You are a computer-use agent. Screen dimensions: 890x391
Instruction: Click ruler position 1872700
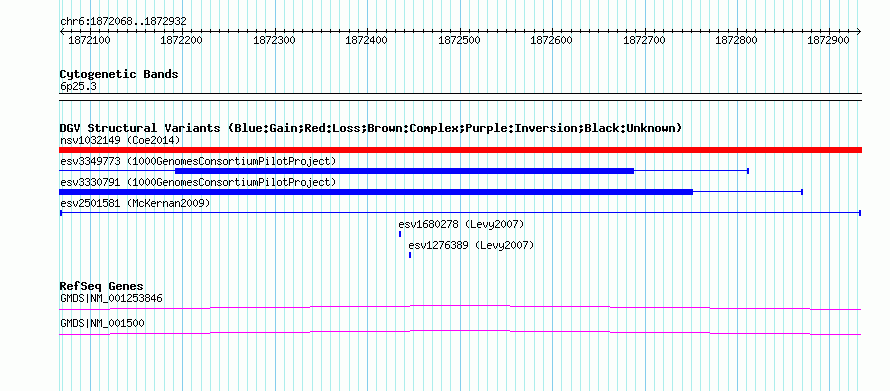point(645,40)
